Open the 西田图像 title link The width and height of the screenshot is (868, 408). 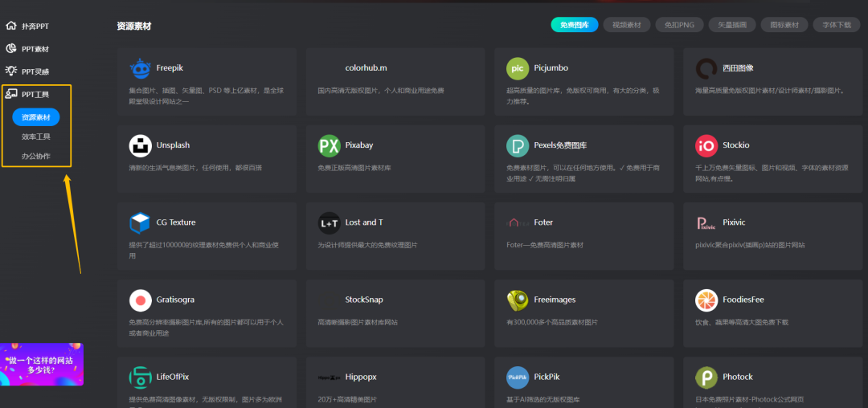[738, 68]
